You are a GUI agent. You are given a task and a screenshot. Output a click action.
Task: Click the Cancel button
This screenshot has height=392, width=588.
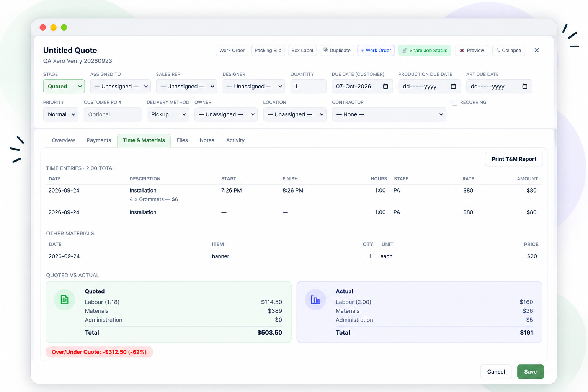(x=496, y=372)
